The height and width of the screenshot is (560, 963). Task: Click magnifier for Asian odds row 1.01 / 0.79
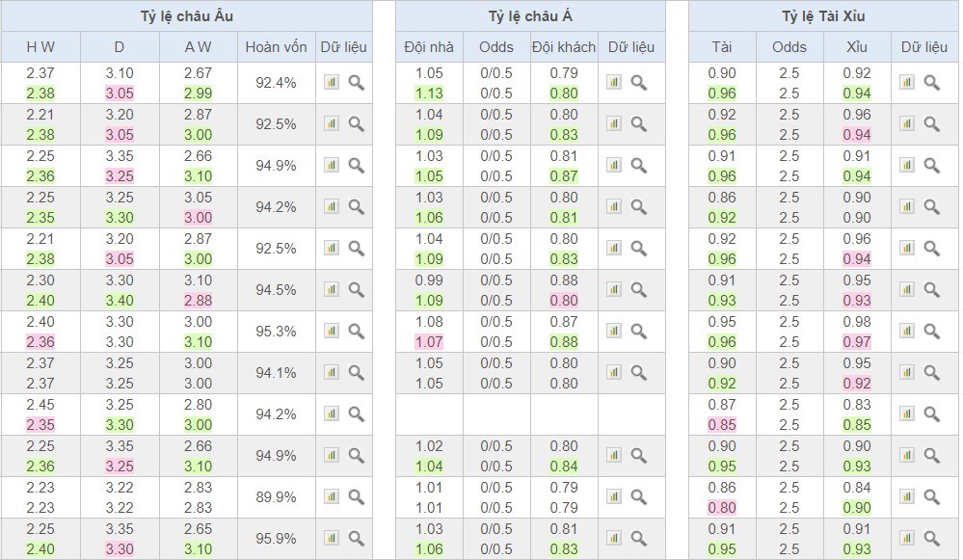pyautogui.click(x=638, y=496)
